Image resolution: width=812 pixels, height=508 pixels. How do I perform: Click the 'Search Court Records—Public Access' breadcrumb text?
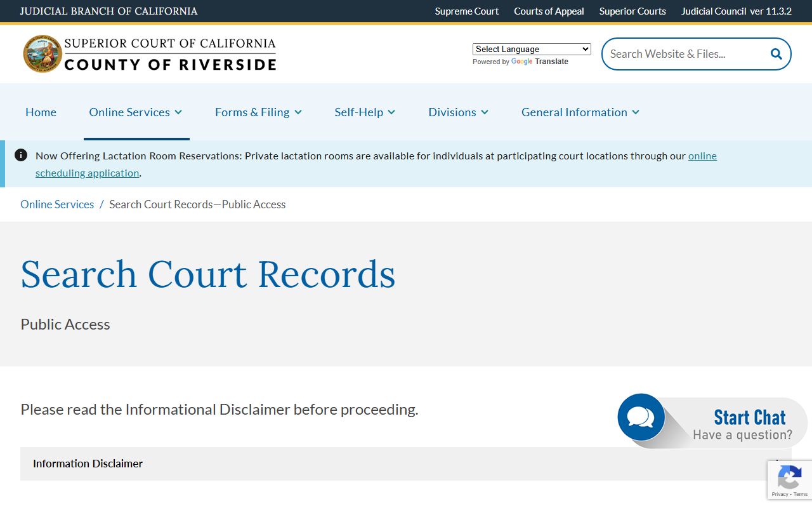coord(197,204)
